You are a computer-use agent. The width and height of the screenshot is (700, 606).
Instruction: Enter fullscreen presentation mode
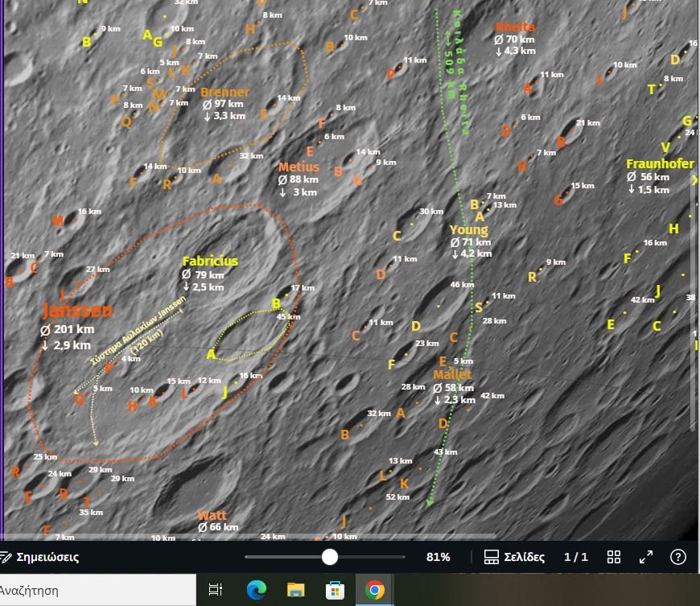click(646, 557)
